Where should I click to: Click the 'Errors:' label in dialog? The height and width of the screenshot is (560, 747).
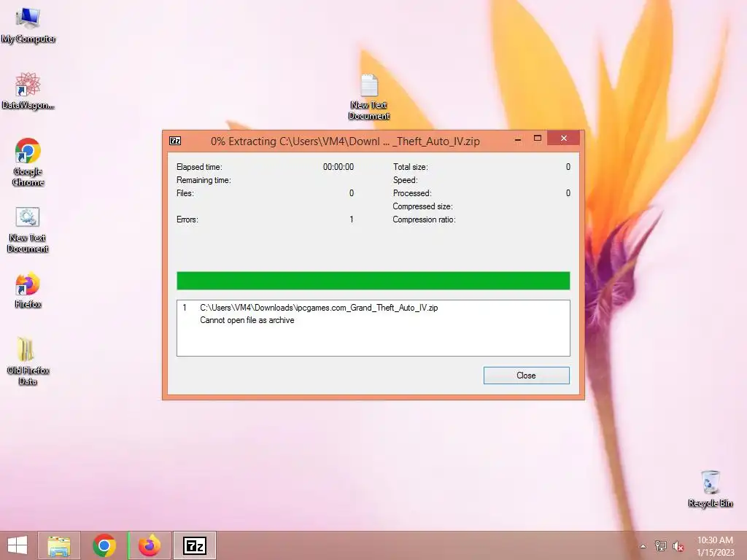pos(187,219)
